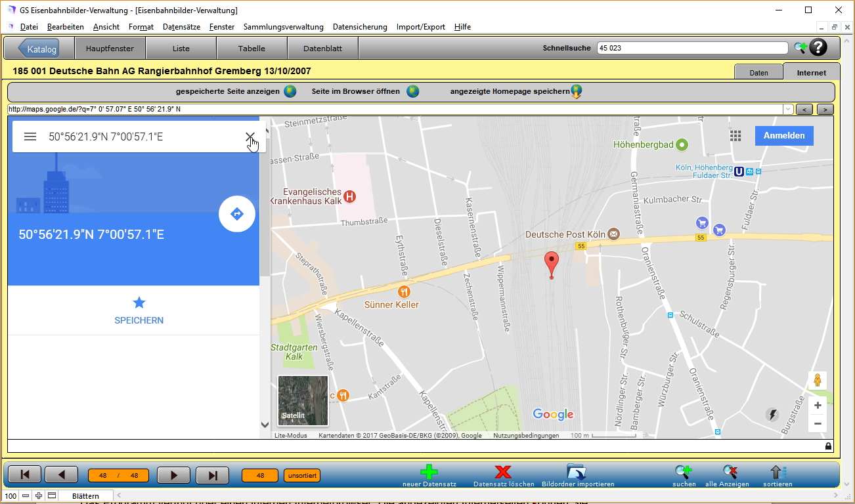Screen dimensions: 855x504
Task: Open the 'suchen' magnifier icon
Action: pos(683,472)
